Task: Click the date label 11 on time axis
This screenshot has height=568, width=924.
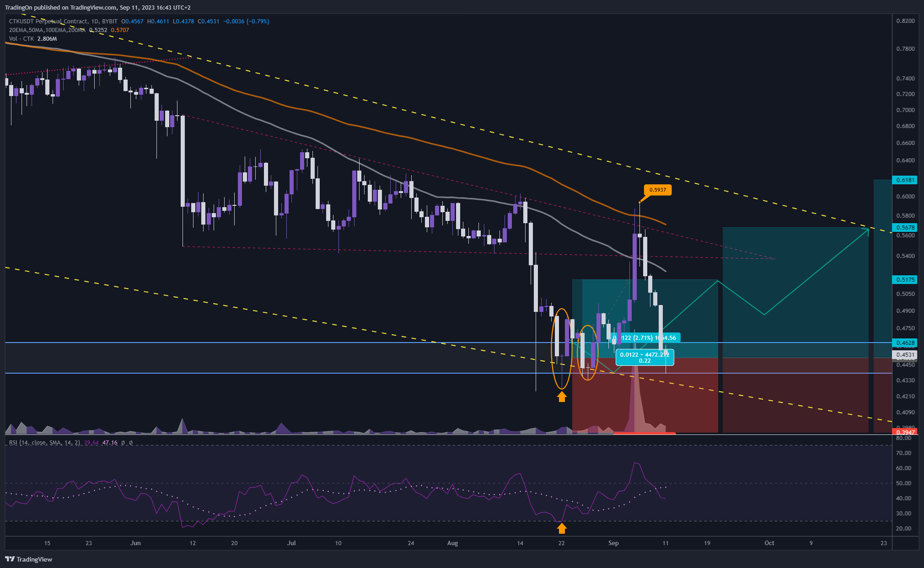Action: (666, 543)
